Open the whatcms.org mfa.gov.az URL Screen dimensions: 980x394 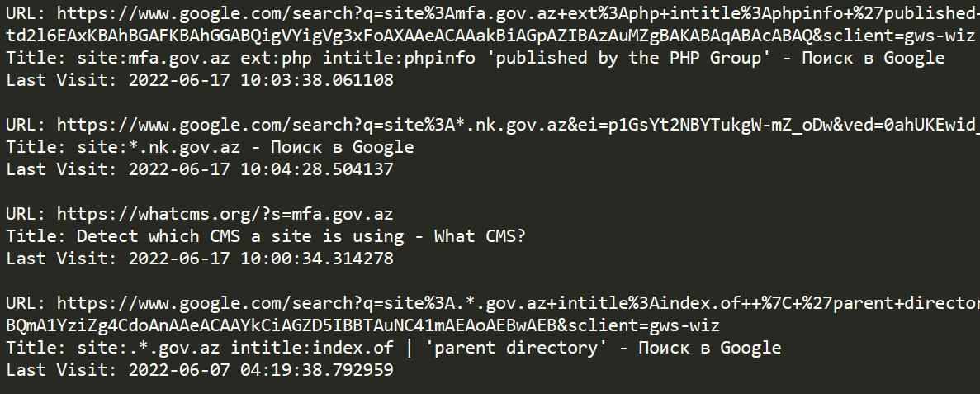pyautogui.click(x=199, y=215)
